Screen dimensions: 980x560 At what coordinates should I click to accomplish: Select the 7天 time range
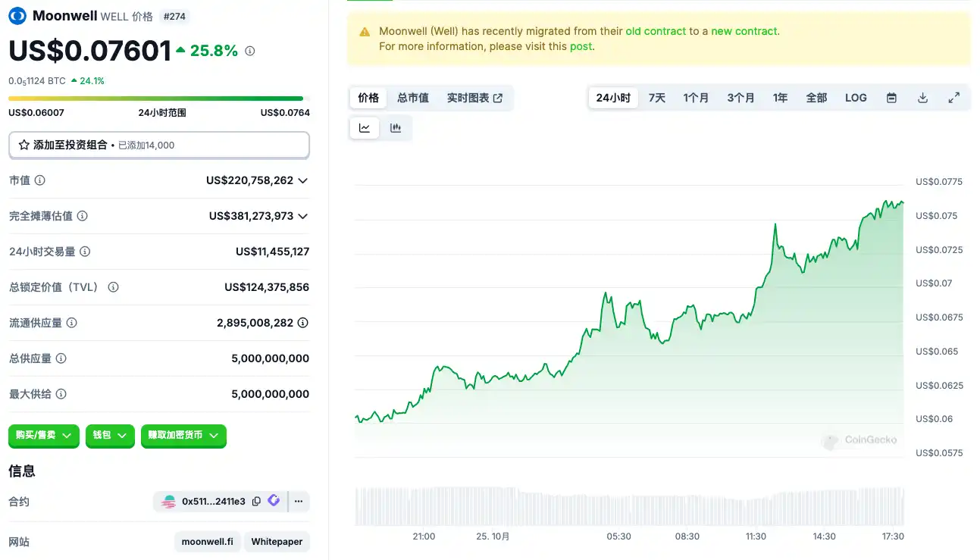click(657, 98)
